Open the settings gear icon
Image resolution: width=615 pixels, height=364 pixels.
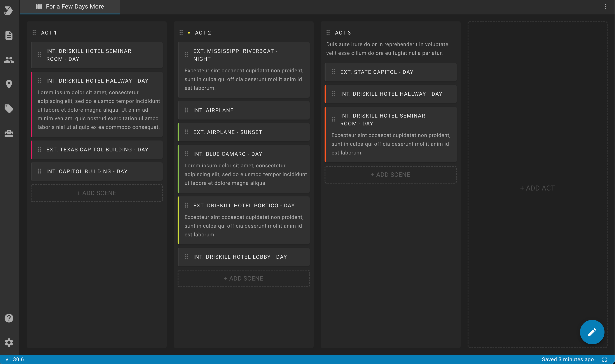tap(9, 343)
